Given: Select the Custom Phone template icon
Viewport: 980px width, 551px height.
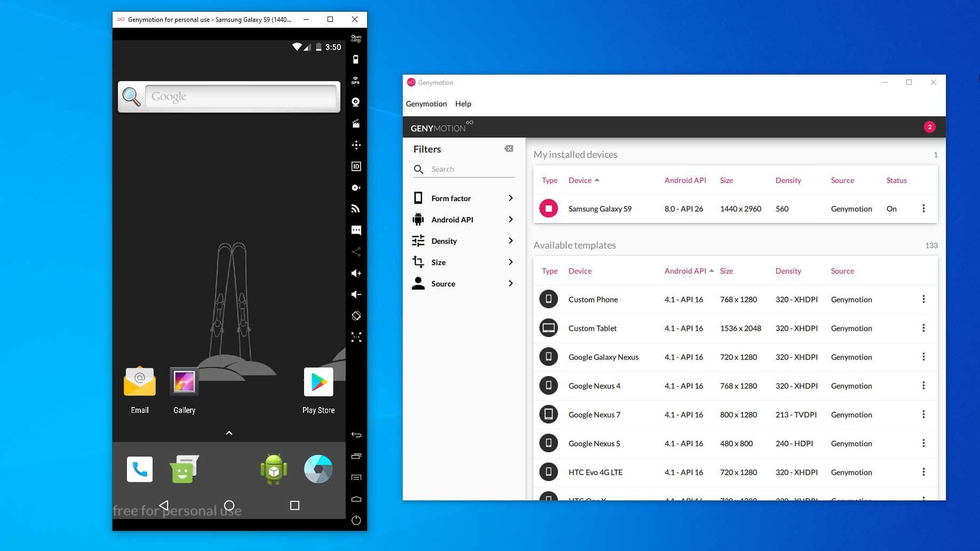Looking at the screenshot, I should [x=548, y=299].
